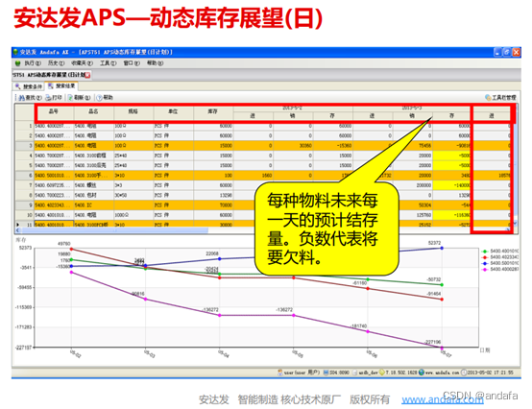Click the clock icon beside 2013-05-02 17:21:55
This screenshot has width=532, height=409.
point(464,373)
